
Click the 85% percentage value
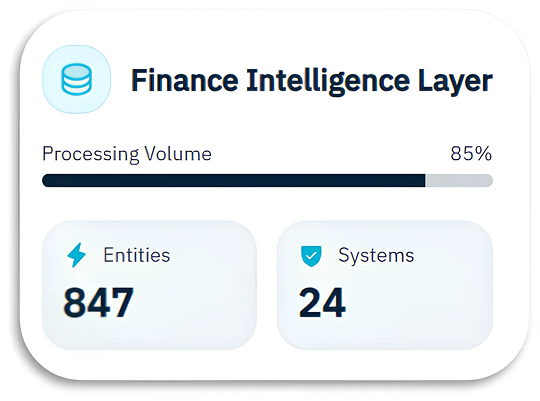point(471,154)
